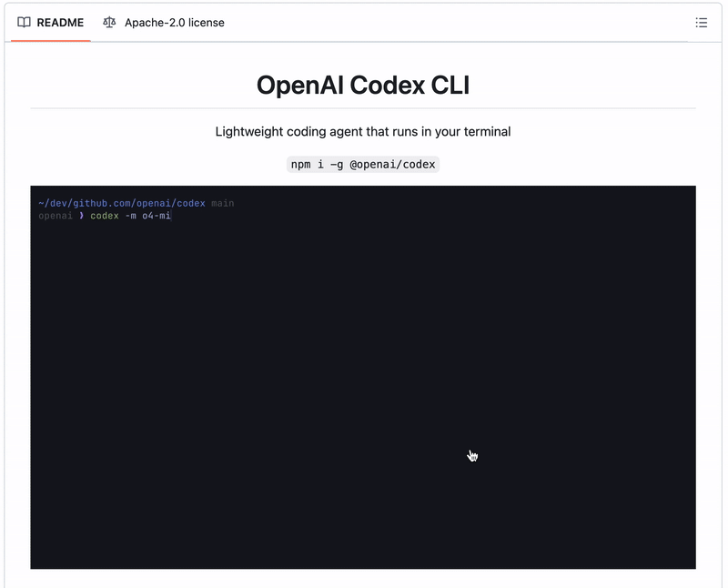Select the OpenAI Codex CLI heading

[x=363, y=85]
